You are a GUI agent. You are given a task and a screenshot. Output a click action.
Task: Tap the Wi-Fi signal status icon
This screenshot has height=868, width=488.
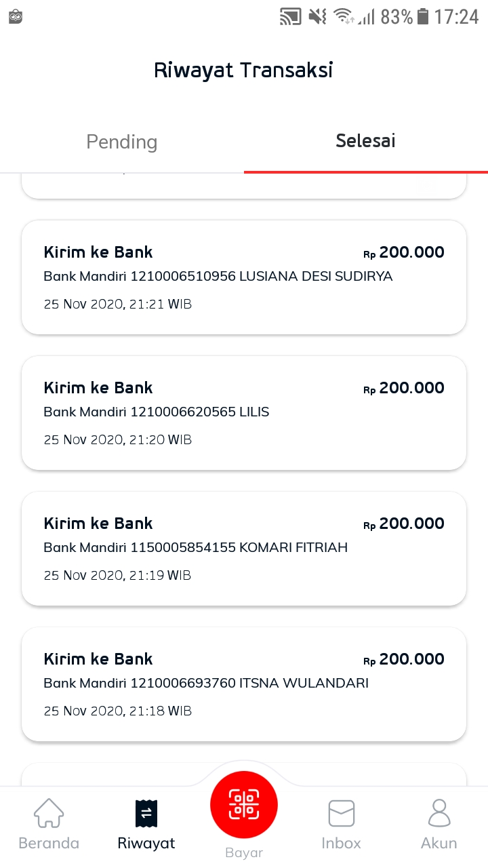(x=344, y=16)
